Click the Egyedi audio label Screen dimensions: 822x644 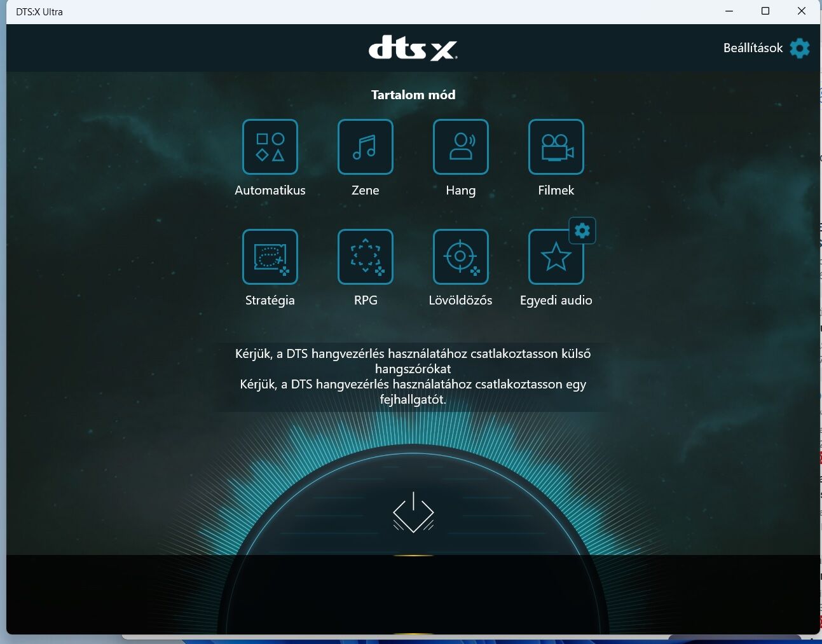[556, 300]
